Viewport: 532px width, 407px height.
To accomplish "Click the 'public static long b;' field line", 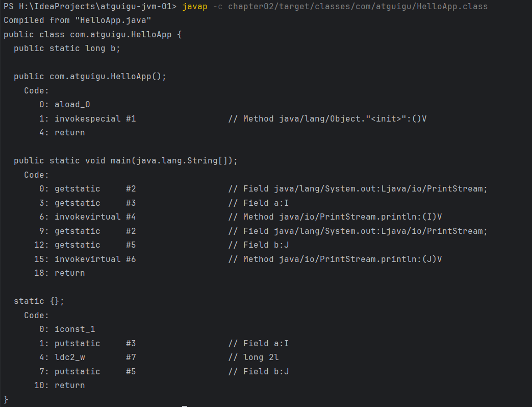I will [67, 49].
